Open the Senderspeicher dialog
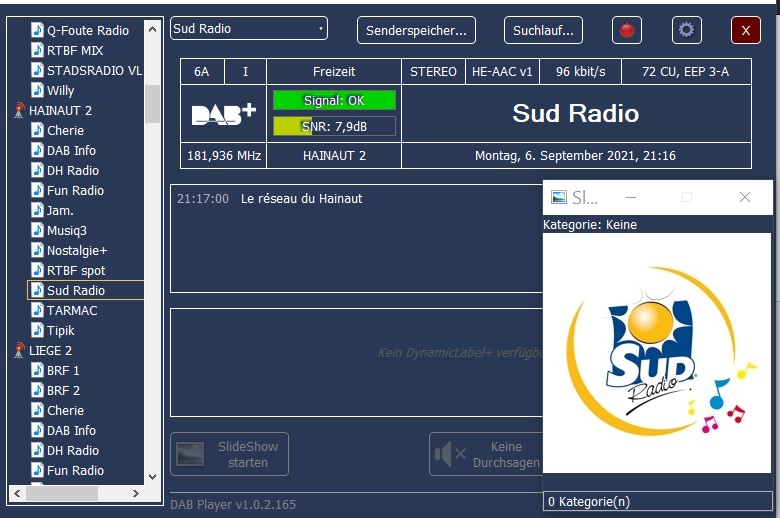 pos(416,31)
